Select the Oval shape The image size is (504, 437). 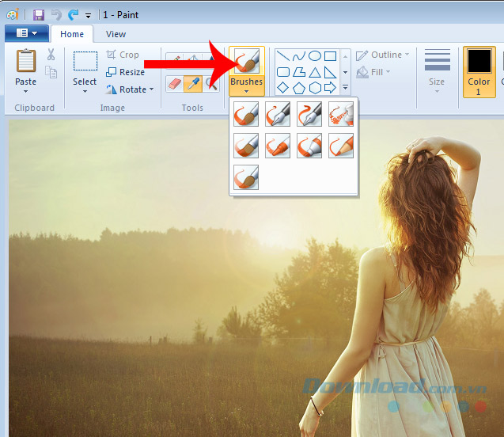click(315, 56)
